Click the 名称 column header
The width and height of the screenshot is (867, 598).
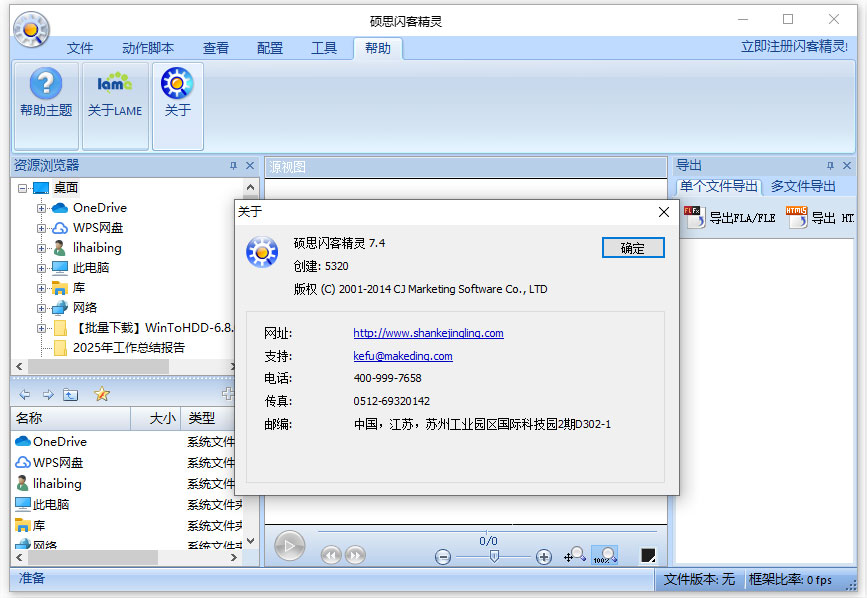pyautogui.click(x=71, y=418)
